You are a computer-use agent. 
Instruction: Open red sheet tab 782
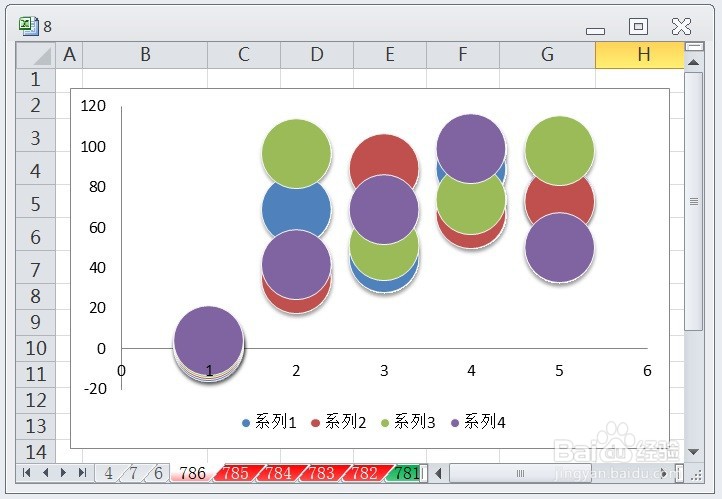coord(364,473)
